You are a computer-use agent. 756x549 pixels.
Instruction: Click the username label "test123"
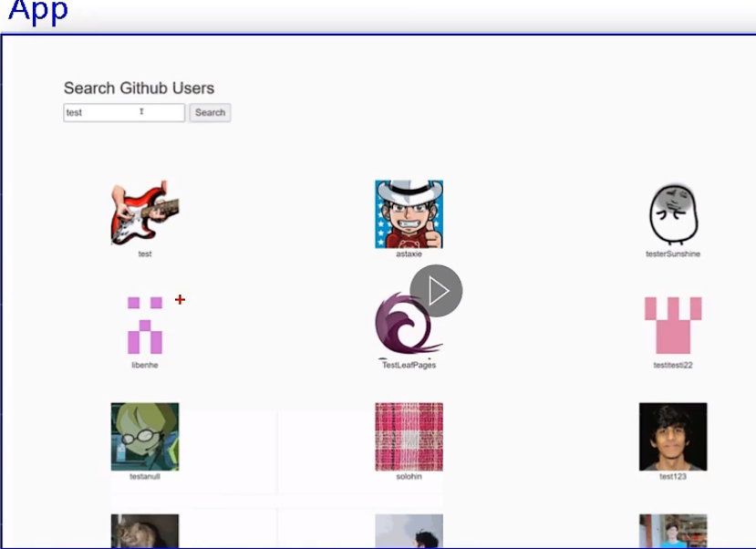pos(673,477)
